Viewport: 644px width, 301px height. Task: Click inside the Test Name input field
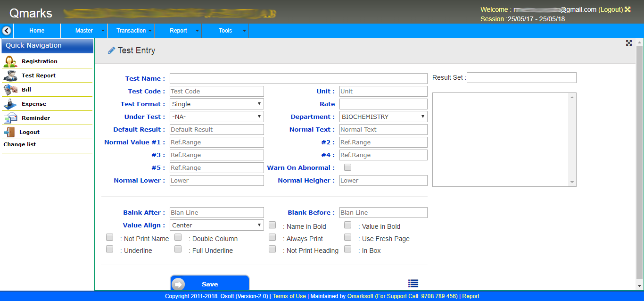tap(298, 78)
